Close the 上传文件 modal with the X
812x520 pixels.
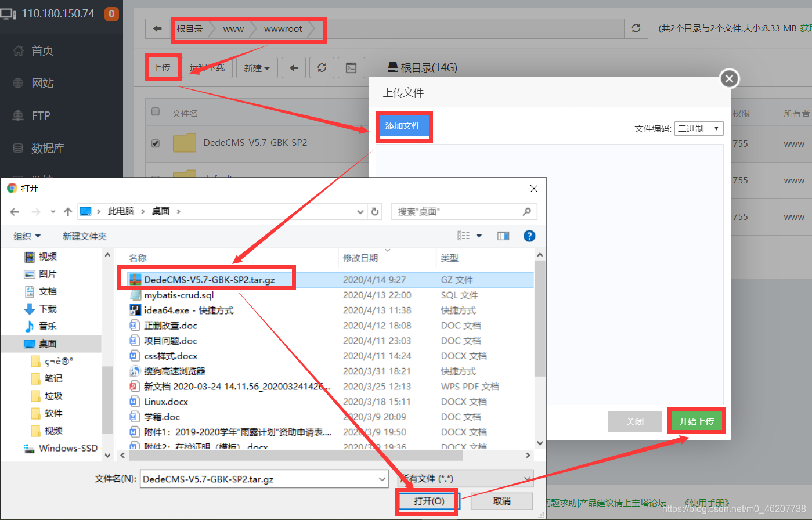[x=730, y=78]
